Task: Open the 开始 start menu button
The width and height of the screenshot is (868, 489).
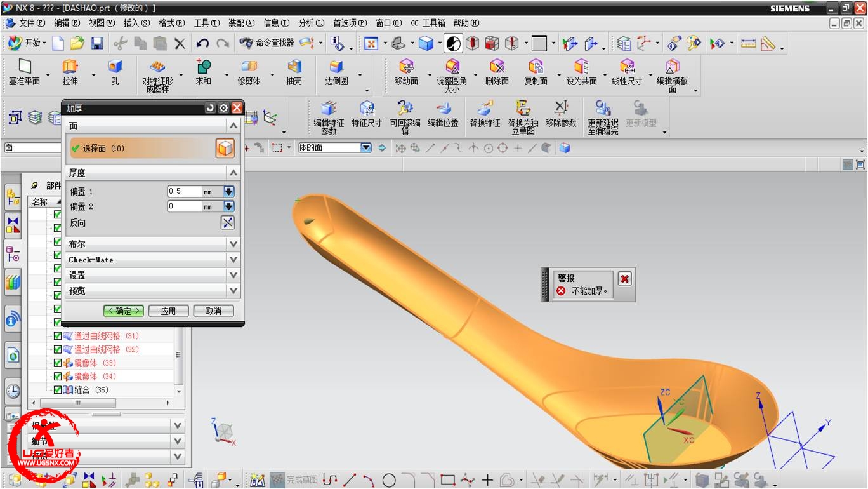Action: pyautogui.click(x=27, y=43)
